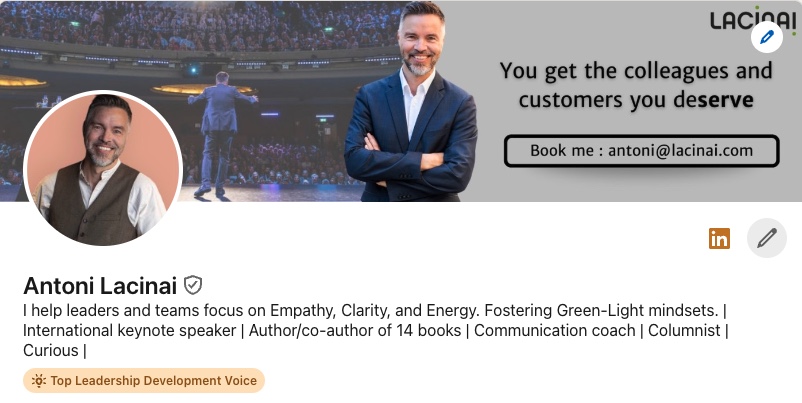Click the speaker standing on stage in the banner
Image resolution: width=802 pixels, height=403 pixels.
point(220,134)
